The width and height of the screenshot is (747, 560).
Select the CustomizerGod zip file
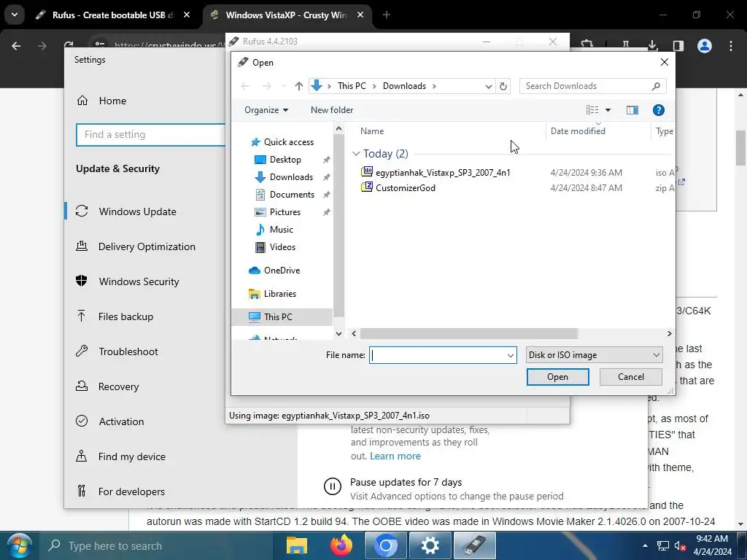tap(406, 187)
